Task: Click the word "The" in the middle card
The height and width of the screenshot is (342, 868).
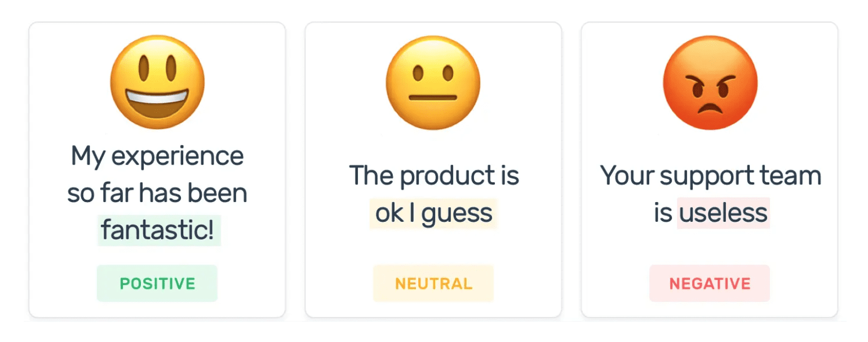Action: (370, 176)
